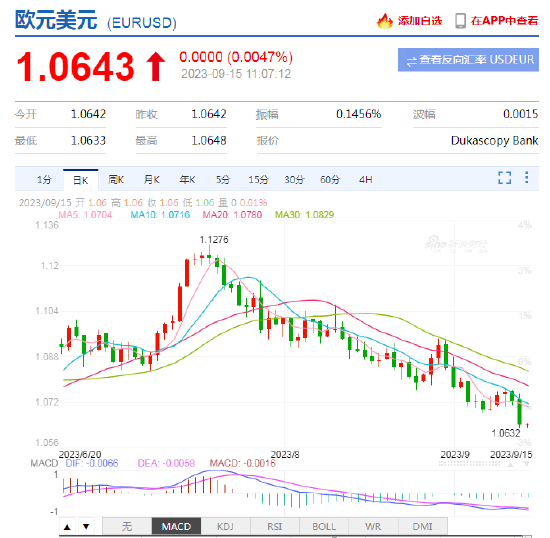
Task: Select the 周K weekly chart tab
Action: coord(116,180)
